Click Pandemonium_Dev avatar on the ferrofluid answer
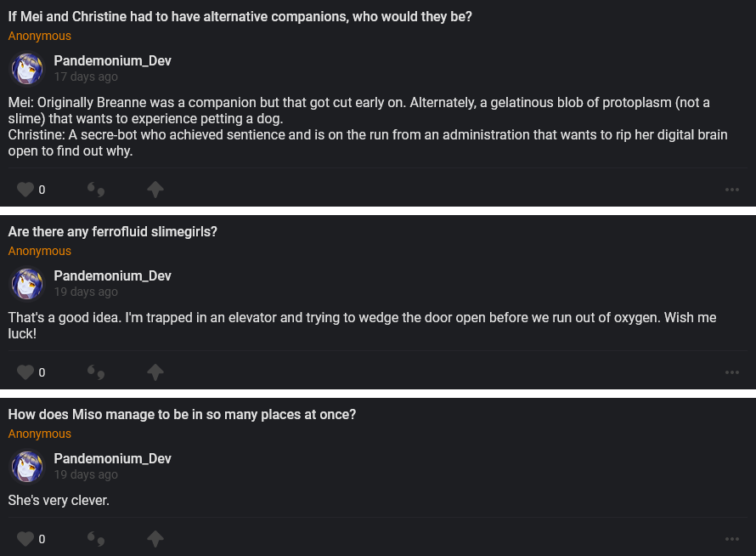The image size is (756, 556). (27, 284)
